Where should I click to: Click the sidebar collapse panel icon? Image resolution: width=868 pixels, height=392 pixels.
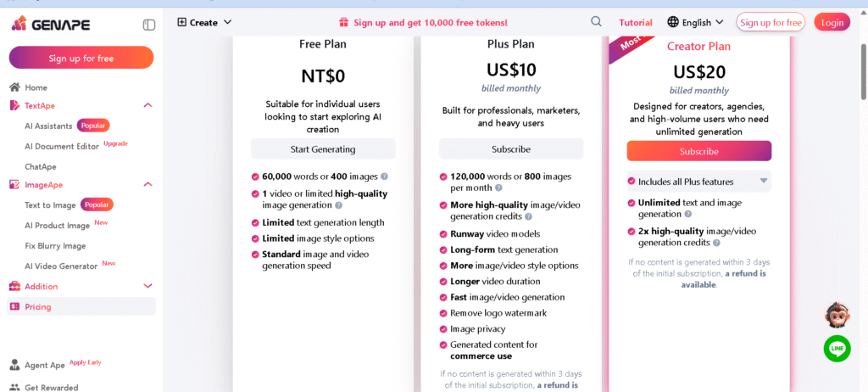pyautogui.click(x=149, y=25)
